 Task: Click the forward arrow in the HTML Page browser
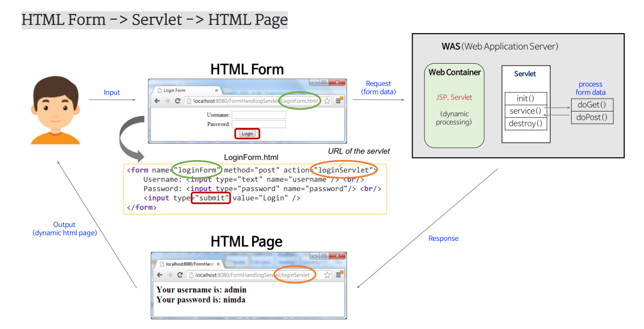tap(171, 275)
